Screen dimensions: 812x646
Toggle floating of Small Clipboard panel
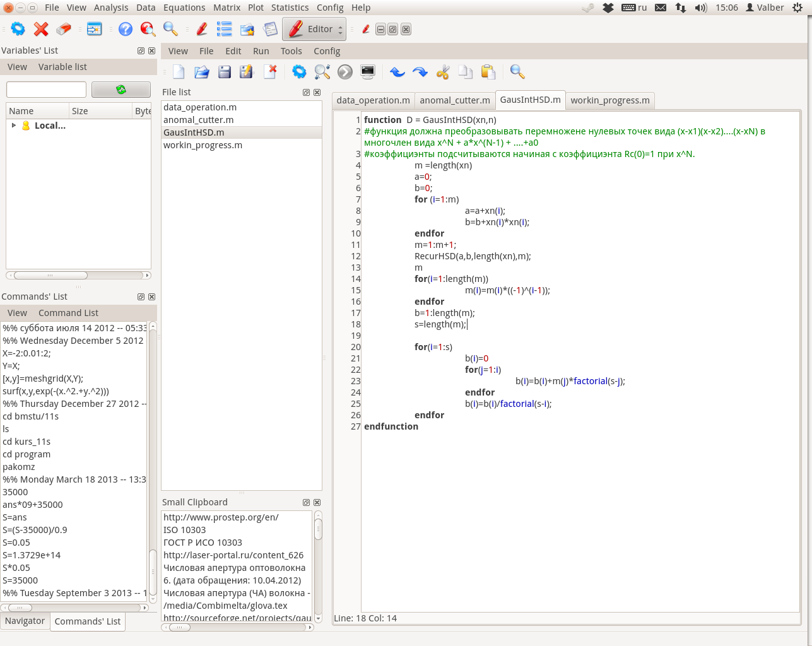306,502
